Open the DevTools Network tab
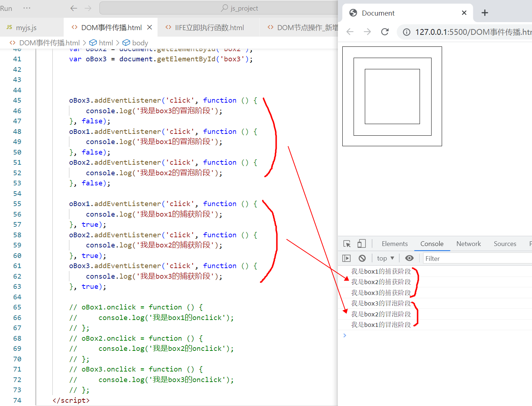The width and height of the screenshot is (532, 406). (469, 244)
